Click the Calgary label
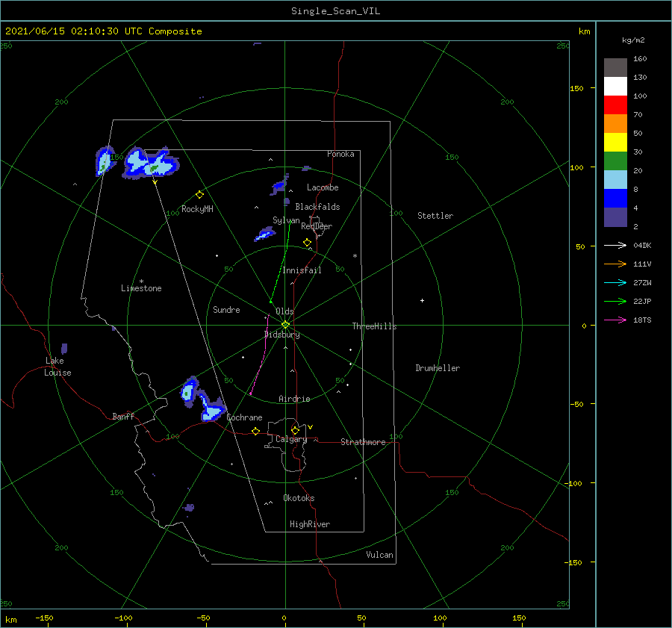 point(291,439)
